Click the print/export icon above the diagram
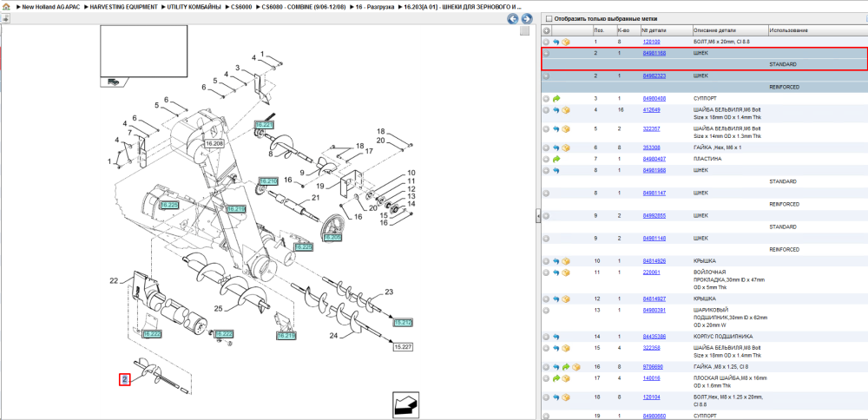 5,18
